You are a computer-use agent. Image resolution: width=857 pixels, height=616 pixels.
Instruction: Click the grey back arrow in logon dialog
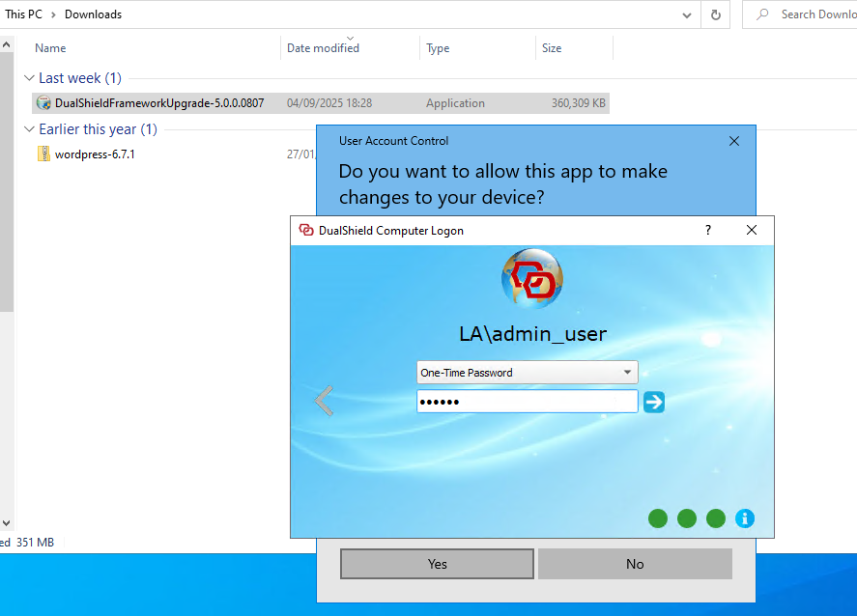(325, 401)
